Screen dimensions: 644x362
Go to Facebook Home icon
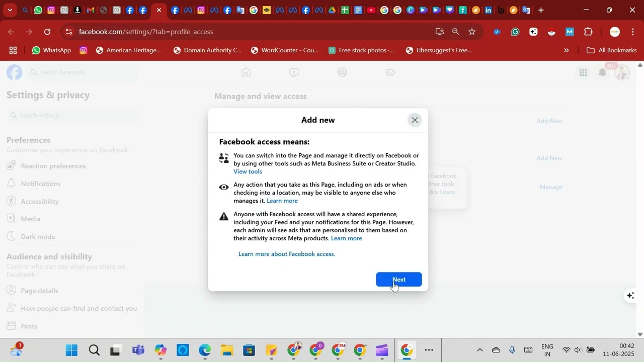(x=246, y=72)
